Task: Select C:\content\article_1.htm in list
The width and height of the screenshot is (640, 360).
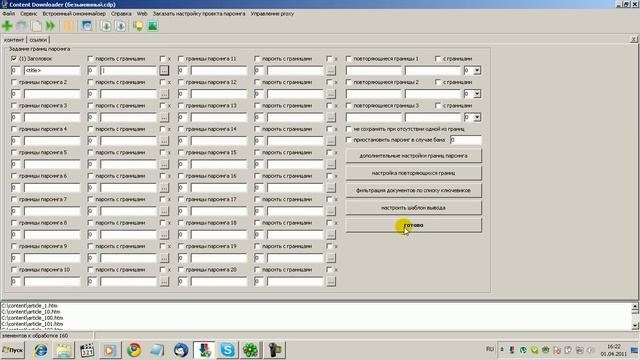Action: click(29, 306)
